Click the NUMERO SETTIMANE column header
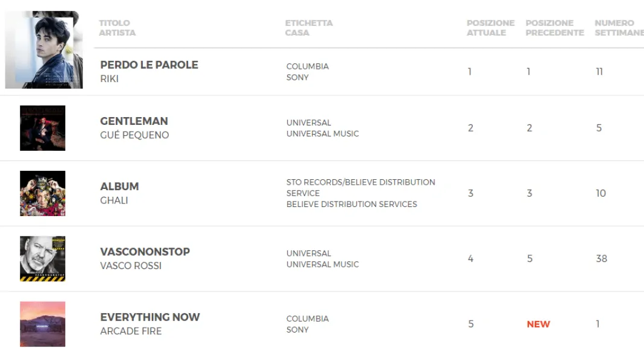 point(618,28)
